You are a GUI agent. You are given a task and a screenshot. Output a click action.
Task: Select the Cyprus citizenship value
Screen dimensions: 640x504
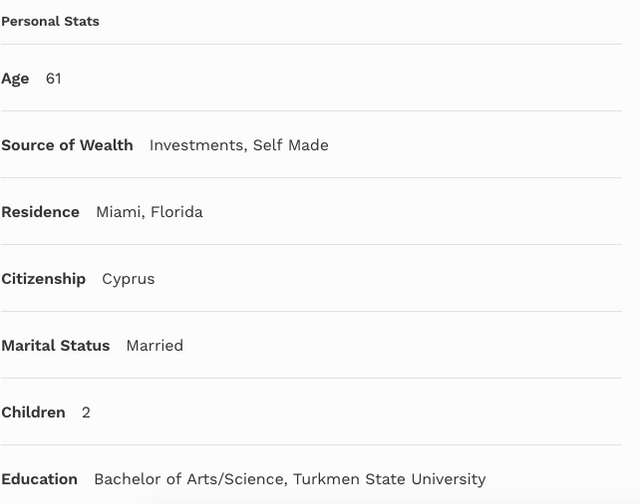coord(128,279)
